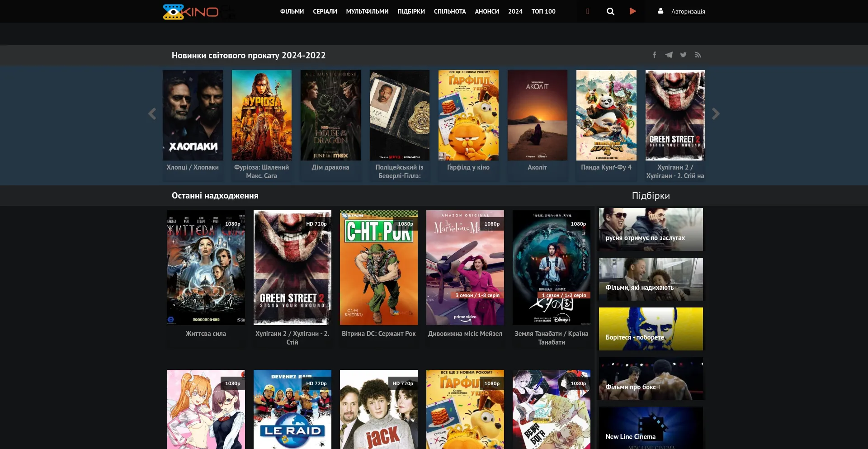
Task: Select the 2024 menu item
Action: (515, 11)
